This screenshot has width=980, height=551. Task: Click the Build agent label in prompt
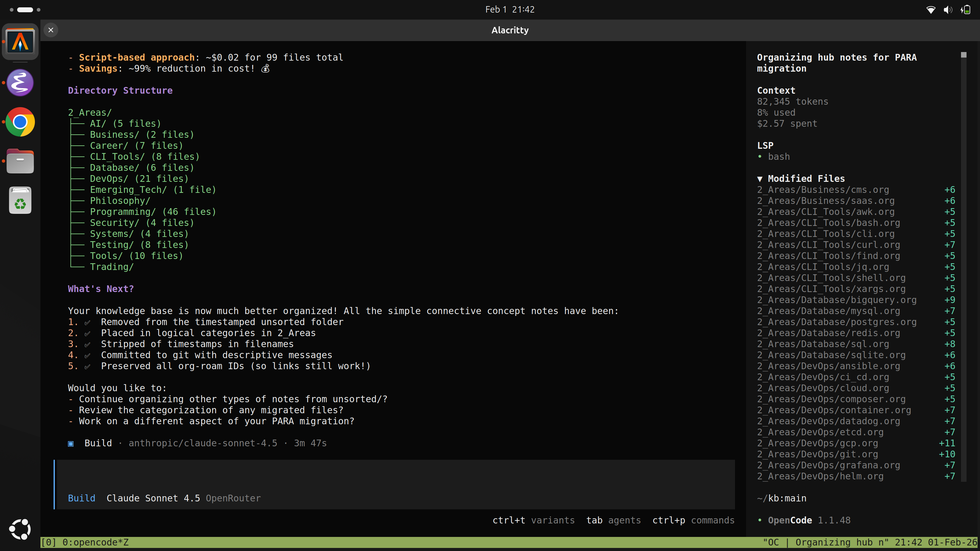pos(81,498)
